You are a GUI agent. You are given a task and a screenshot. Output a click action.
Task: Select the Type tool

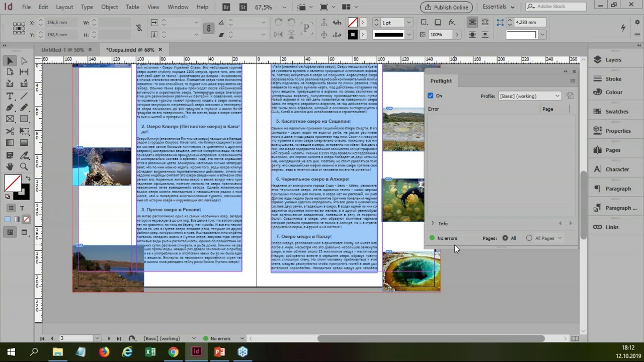click(x=10, y=96)
